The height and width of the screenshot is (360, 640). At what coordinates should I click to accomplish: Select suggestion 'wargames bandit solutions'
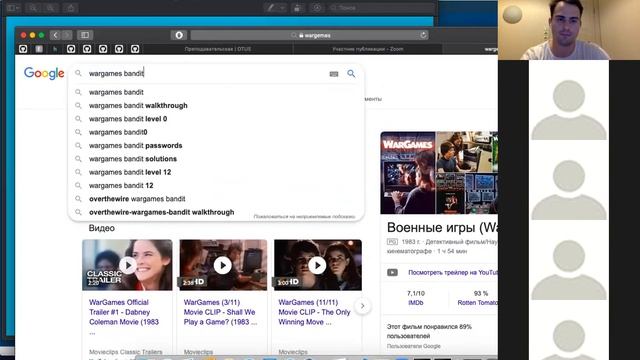click(x=216, y=159)
